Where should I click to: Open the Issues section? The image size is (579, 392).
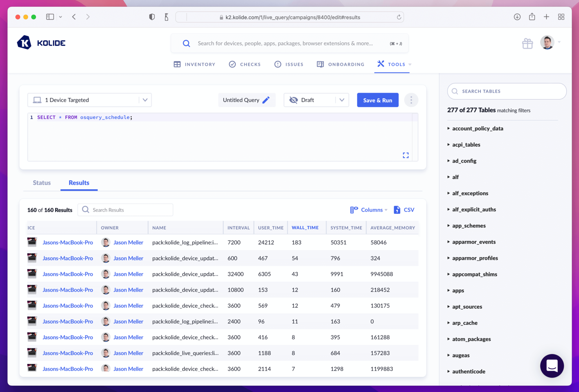[289, 64]
